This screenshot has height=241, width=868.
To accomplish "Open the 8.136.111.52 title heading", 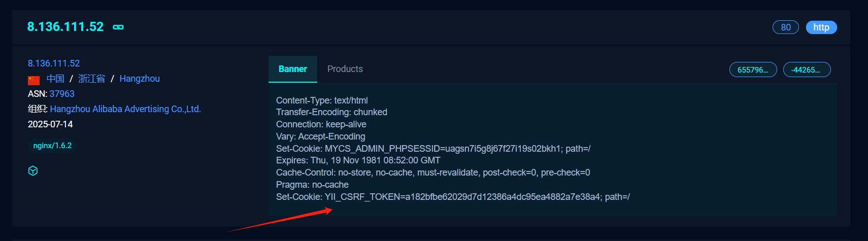I will 65,27.
